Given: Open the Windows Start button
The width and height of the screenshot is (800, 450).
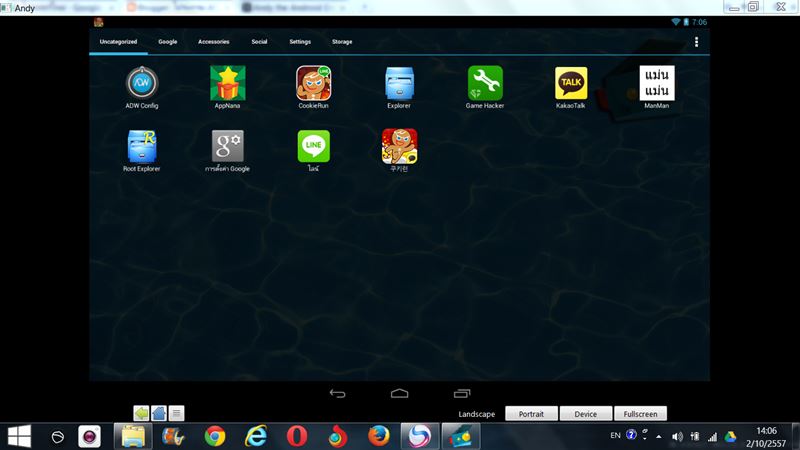Looking at the screenshot, I should click(19, 437).
